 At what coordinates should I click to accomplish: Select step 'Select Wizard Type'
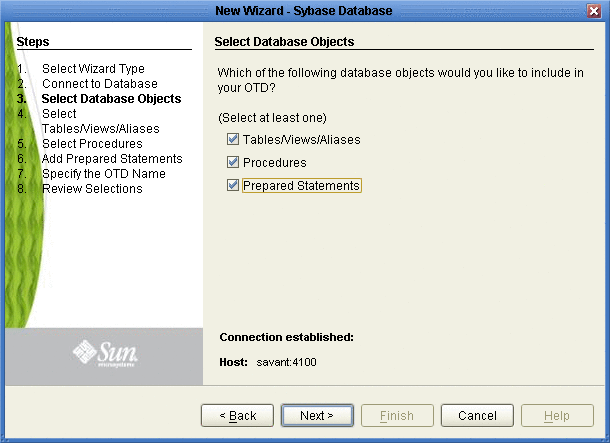pos(93,69)
